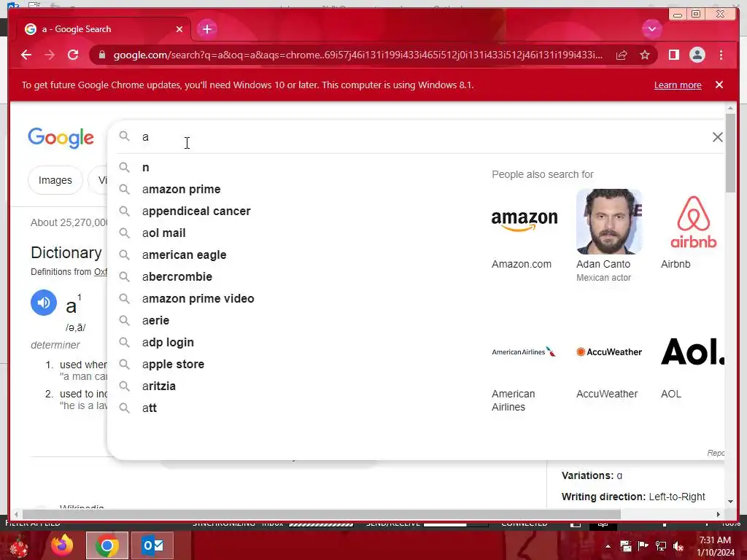Click the scroll-up arrow of vertical scrollbar
This screenshot has height=560, width=747.
730,108
